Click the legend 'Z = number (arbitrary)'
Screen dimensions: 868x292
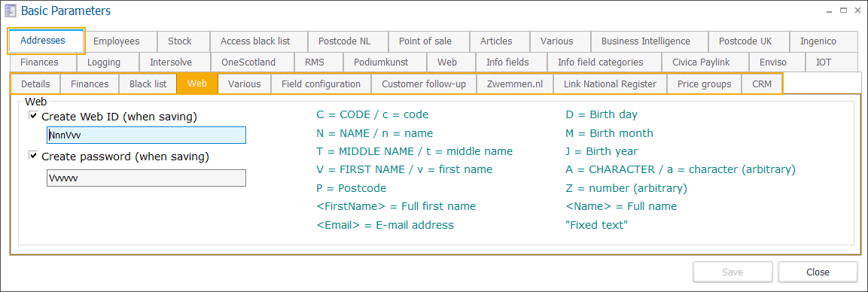pyautogui.click(x=626, y=188)
